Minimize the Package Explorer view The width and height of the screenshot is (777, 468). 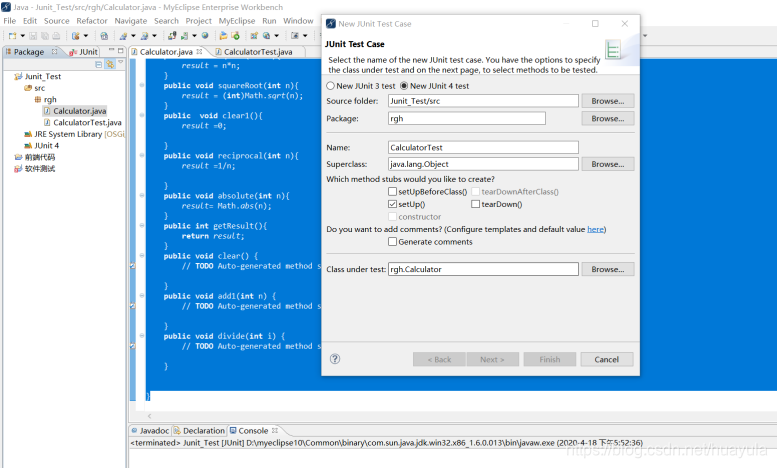tap(111, 51)
